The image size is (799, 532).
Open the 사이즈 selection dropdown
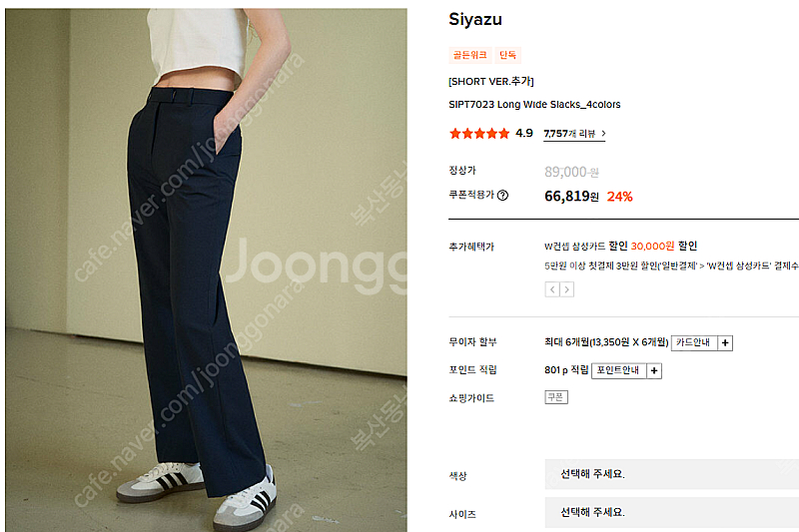(x=671, y=512)
